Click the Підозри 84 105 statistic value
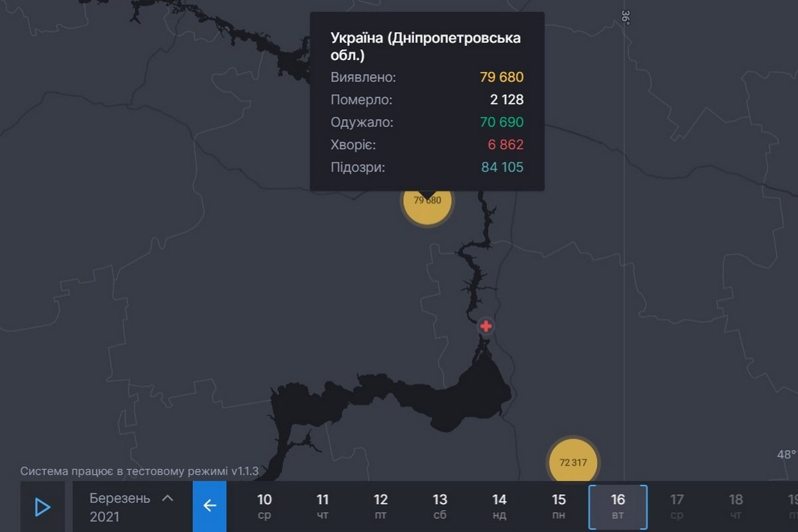The height and width of the screenshot is (532, 798). [501, 168]
